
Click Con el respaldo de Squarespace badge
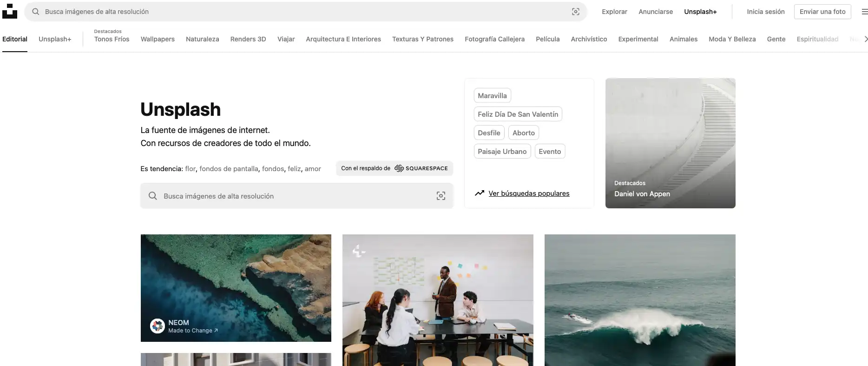coord(395,168)
